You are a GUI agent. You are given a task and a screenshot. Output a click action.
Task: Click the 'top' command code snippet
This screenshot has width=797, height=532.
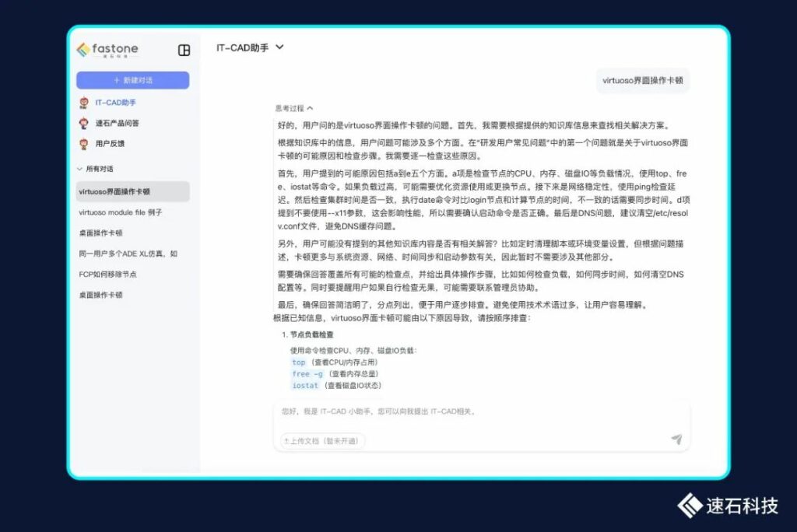[x=299, y=362]
